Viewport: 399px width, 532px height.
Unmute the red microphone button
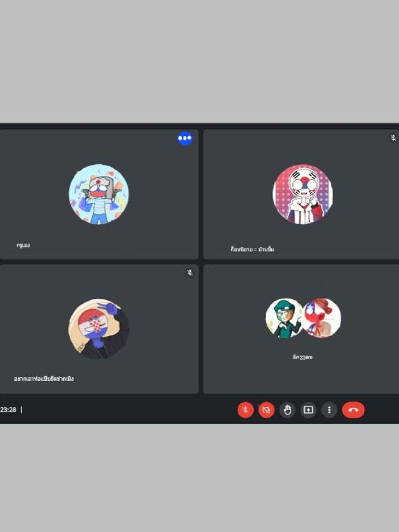tap(245, 410)
